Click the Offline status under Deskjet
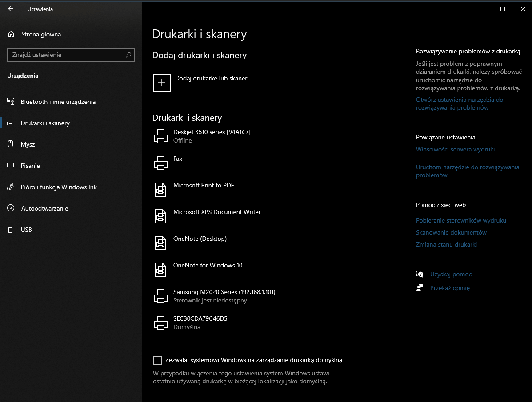Image resolution: width=532 pixels, height=402 pixels. click(183, 140)
